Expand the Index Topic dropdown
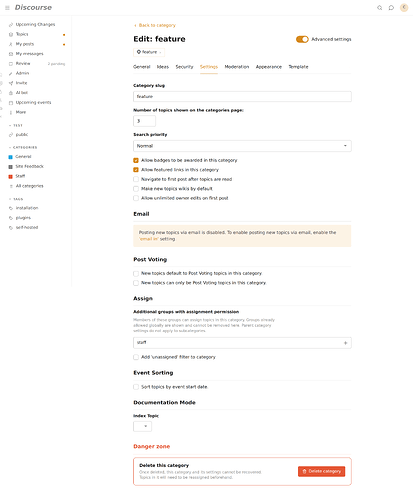Viewport: 413px width, 499px height. (x=142, y=426)
